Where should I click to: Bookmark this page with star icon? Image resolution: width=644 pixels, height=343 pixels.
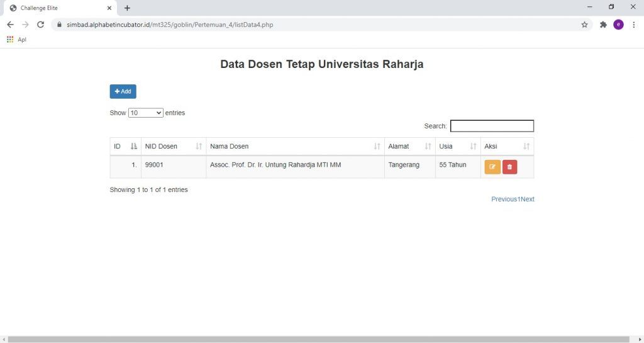584,25
